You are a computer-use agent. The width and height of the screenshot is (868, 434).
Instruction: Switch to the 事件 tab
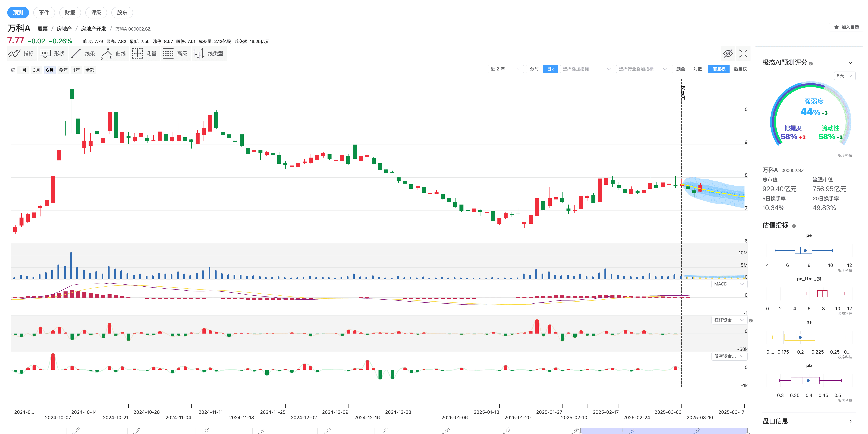click(44, 12)
